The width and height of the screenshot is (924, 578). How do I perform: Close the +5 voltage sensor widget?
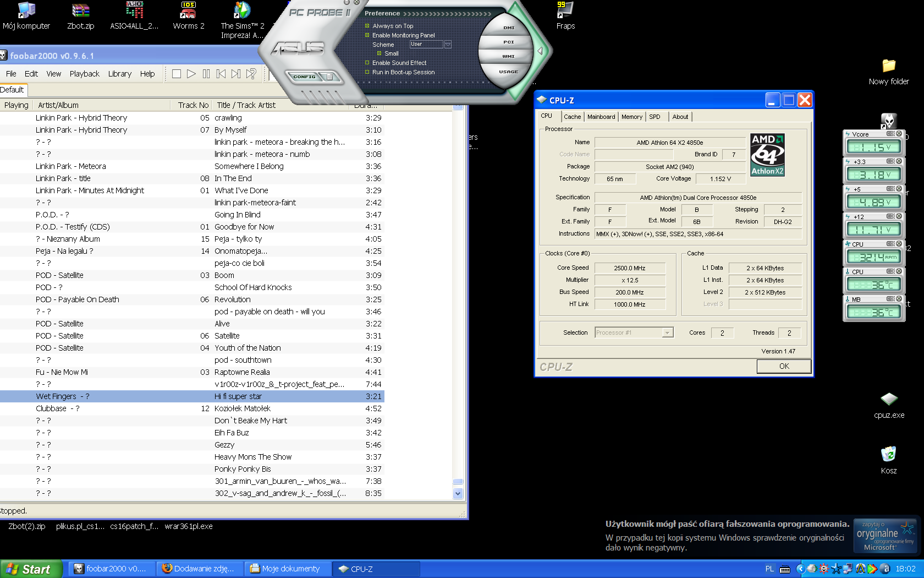pyautogui.click(x=899, y=189)
